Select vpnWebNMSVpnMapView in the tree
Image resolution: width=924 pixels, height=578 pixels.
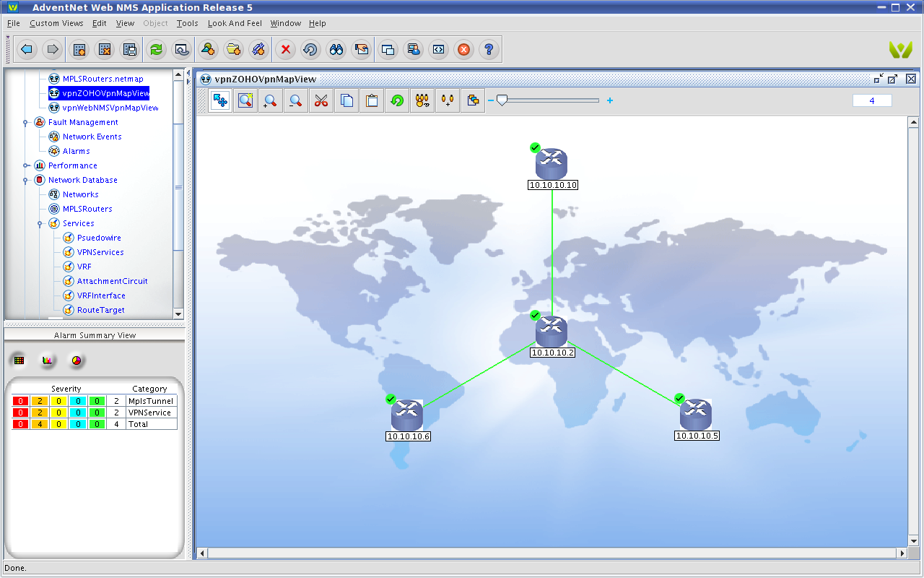110,108
